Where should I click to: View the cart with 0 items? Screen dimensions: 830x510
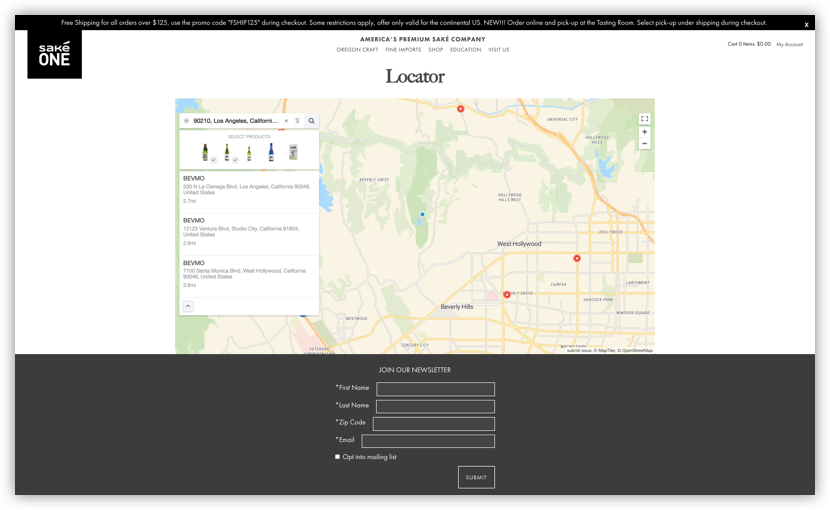(749, 44)
